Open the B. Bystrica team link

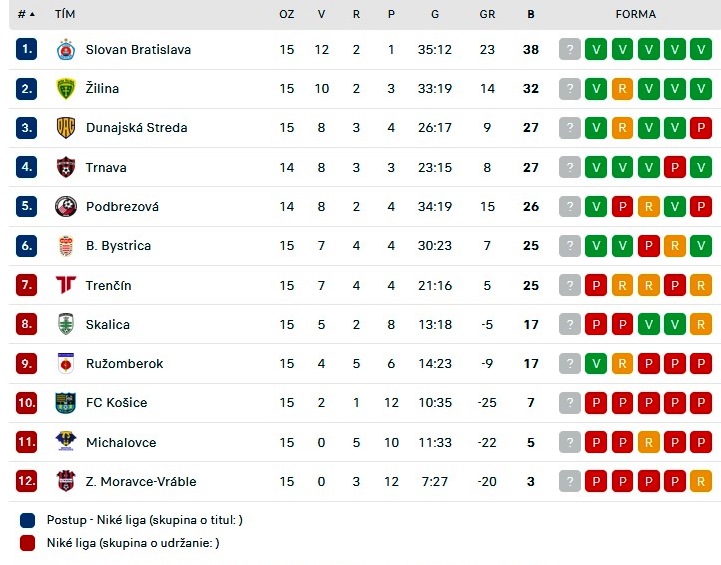(x=118, y=246)
